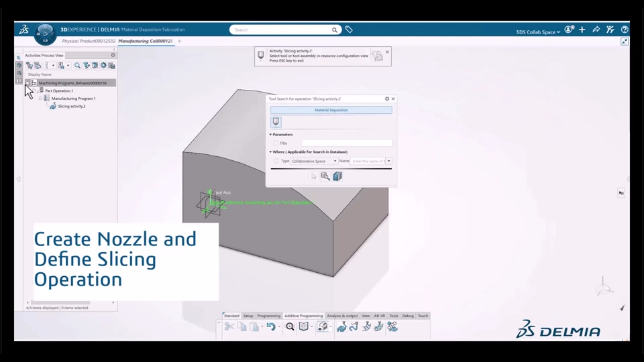Tick the Type checkbox under Where section
The height and width of the screenshot is (362, 644).
(276, 161)
